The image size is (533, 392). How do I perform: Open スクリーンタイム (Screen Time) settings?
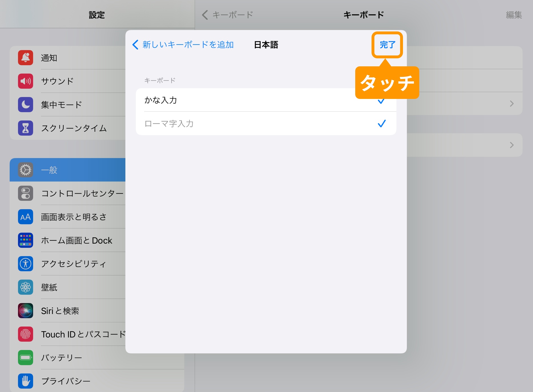(x=73, y=128)
